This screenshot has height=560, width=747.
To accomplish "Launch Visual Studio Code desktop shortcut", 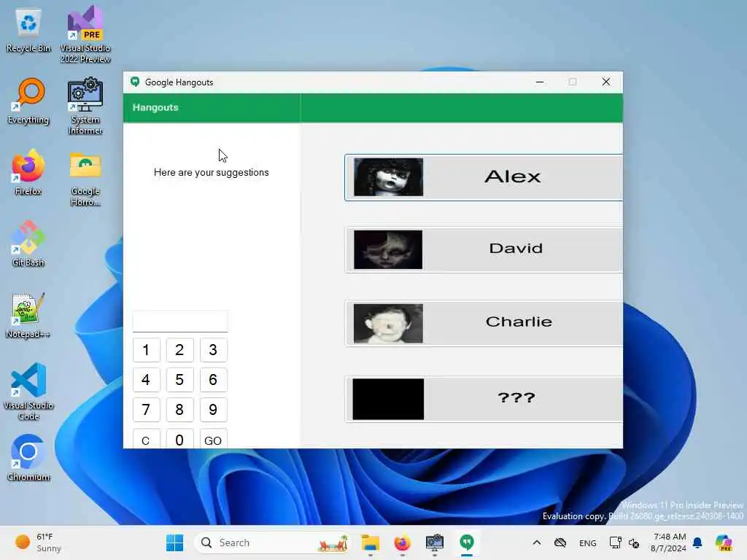I will [x=28, y=392].
